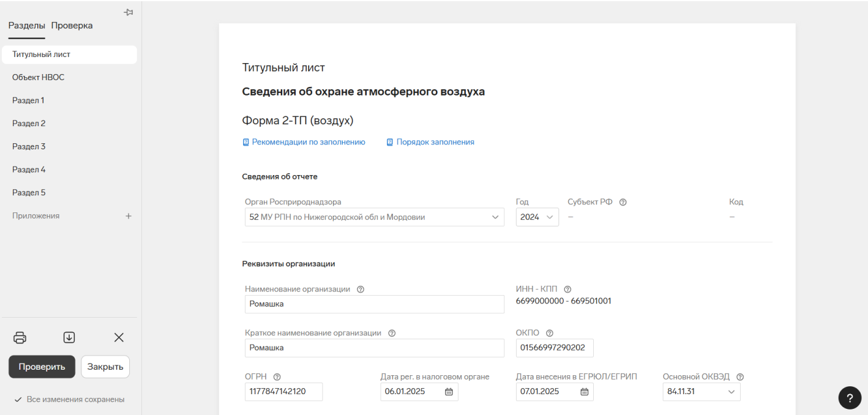Show hint icon next to ОКПО

549,333
